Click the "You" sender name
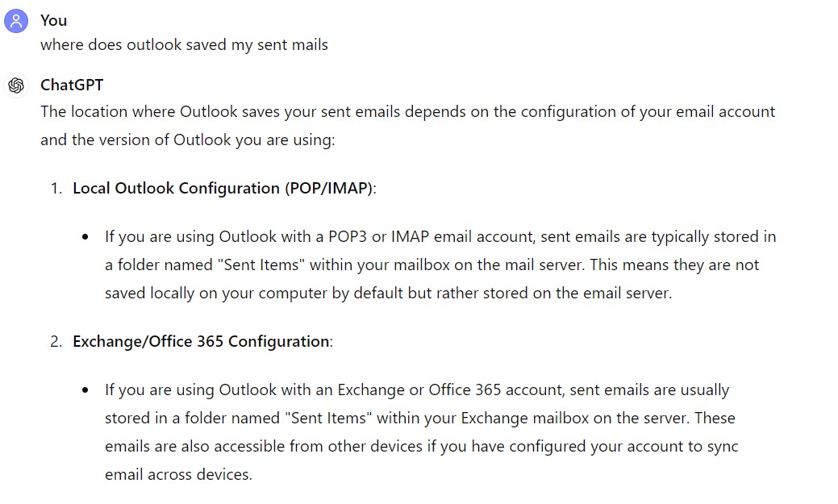Screen dimensions: 838x504 coord(54,20)
